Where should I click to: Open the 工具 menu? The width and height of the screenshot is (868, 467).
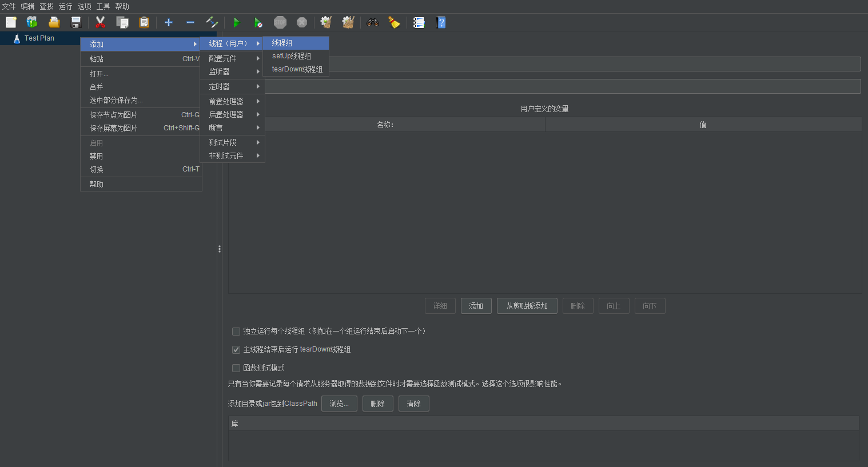103,6
